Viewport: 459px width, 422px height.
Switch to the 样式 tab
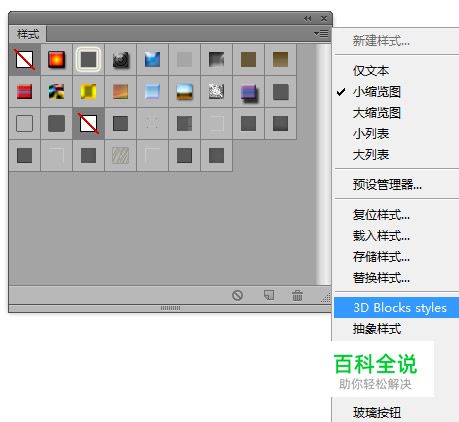pos(28,34)
